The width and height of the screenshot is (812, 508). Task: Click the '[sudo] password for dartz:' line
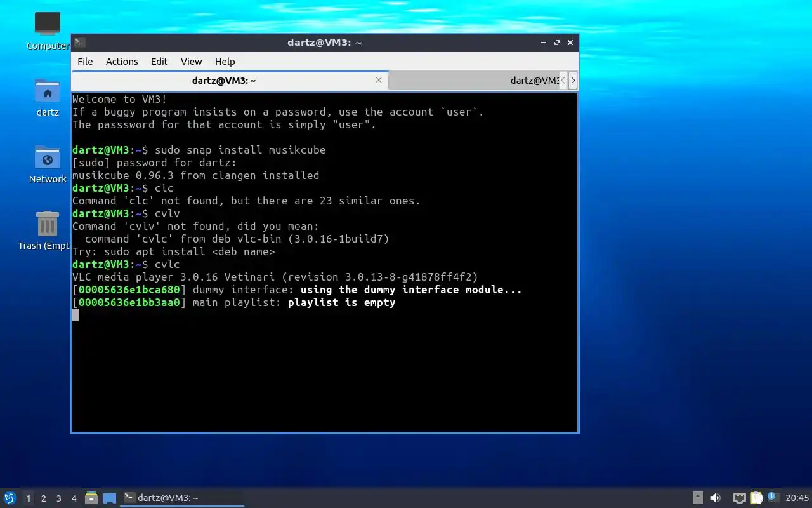155,163
